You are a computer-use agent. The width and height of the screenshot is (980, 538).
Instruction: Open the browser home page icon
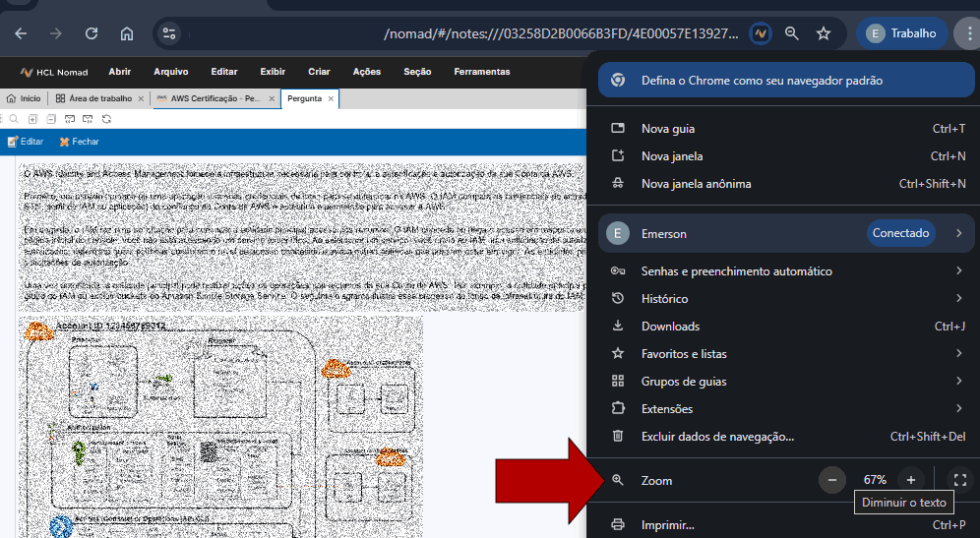127,33
